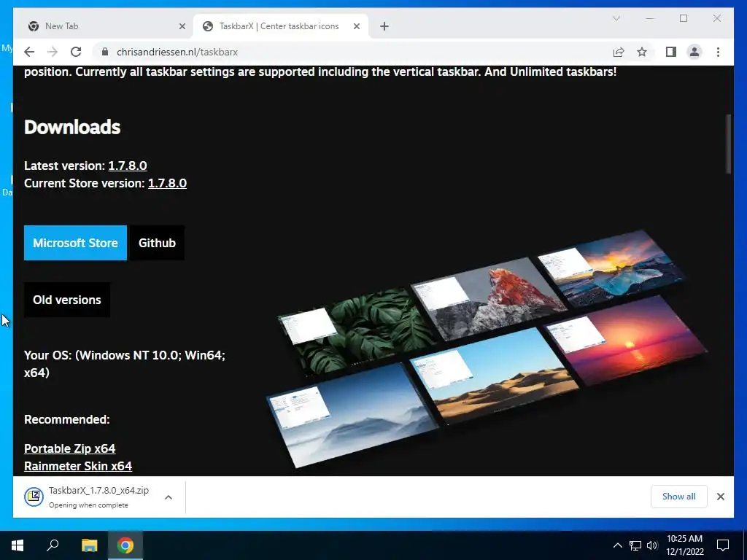Viewport: 747px width, 560px height.
Task: Open Windows taskbar search
Action: 53,545
